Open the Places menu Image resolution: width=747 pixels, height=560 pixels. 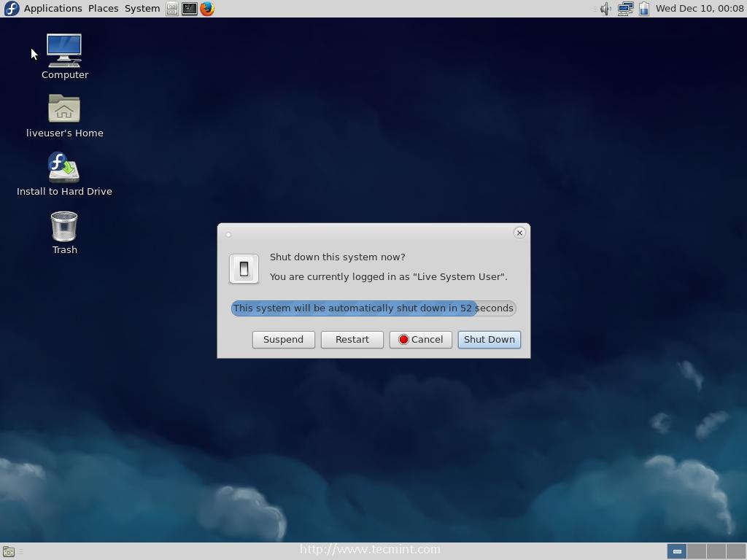click(x=104, y=9)
